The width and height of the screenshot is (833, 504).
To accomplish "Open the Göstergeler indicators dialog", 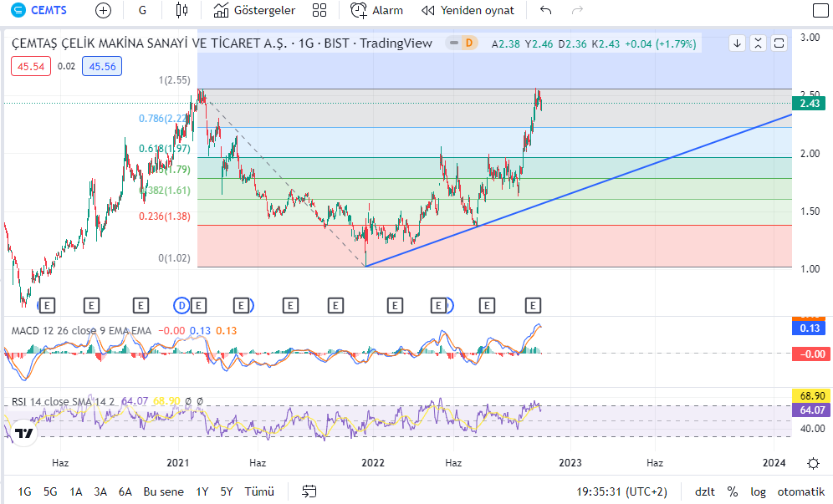I will [254, 10].
